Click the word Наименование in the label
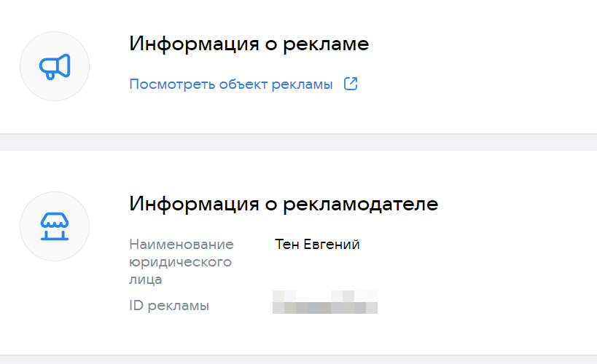This screenshot has height=364, width=597. (182, 244)
